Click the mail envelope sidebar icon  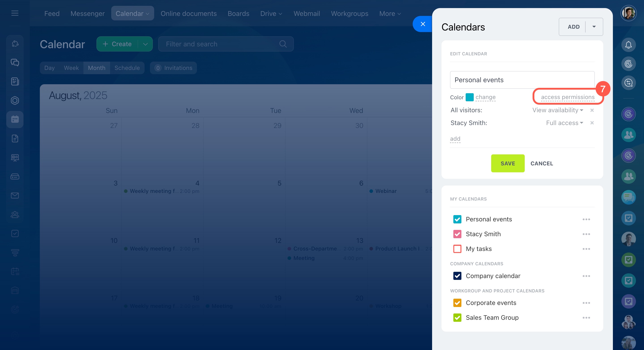(x=15, y=195)
